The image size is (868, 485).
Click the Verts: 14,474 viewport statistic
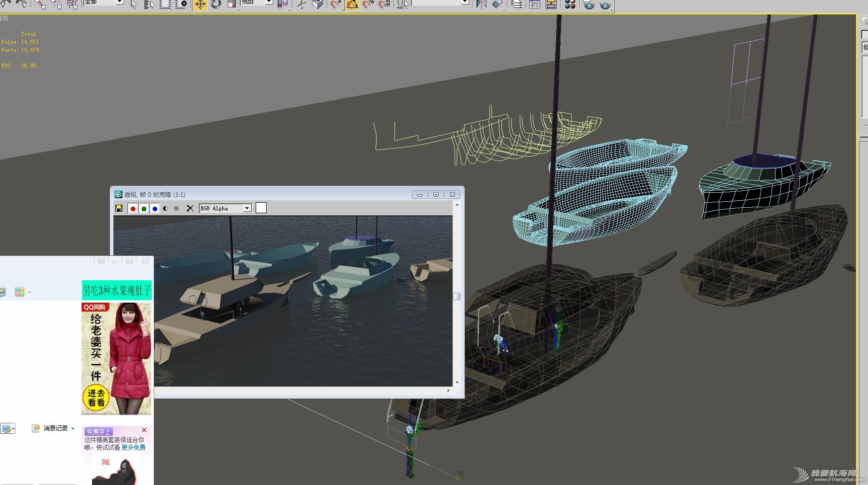20,50
